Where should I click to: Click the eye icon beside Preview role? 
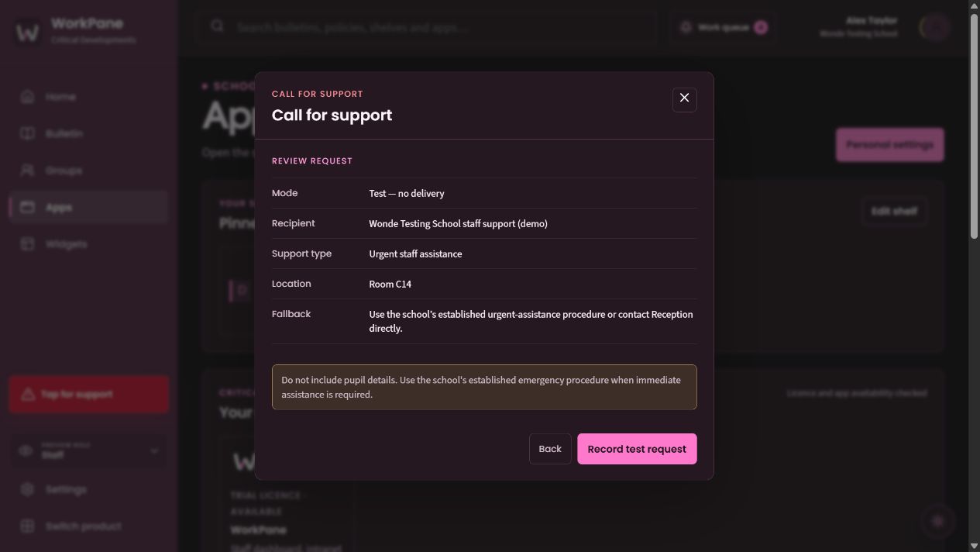[x=26, y=450]
